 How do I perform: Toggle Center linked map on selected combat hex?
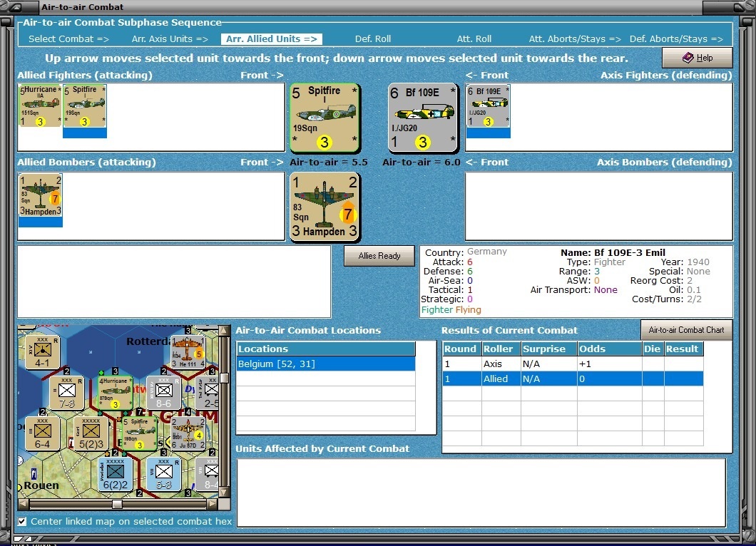[x=21, y=521]
